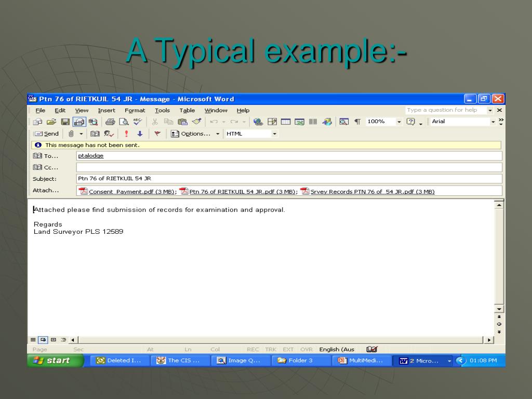Click the Paste clipboard icon
Image resolution: width=532 pixels, height=399 pixels.
pos(182,122)
